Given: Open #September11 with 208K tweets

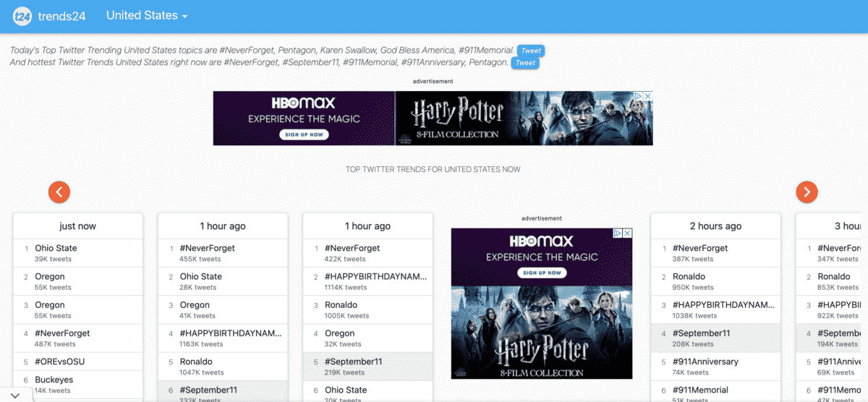Looking at the screenshot, I should [x=702, y=333].
